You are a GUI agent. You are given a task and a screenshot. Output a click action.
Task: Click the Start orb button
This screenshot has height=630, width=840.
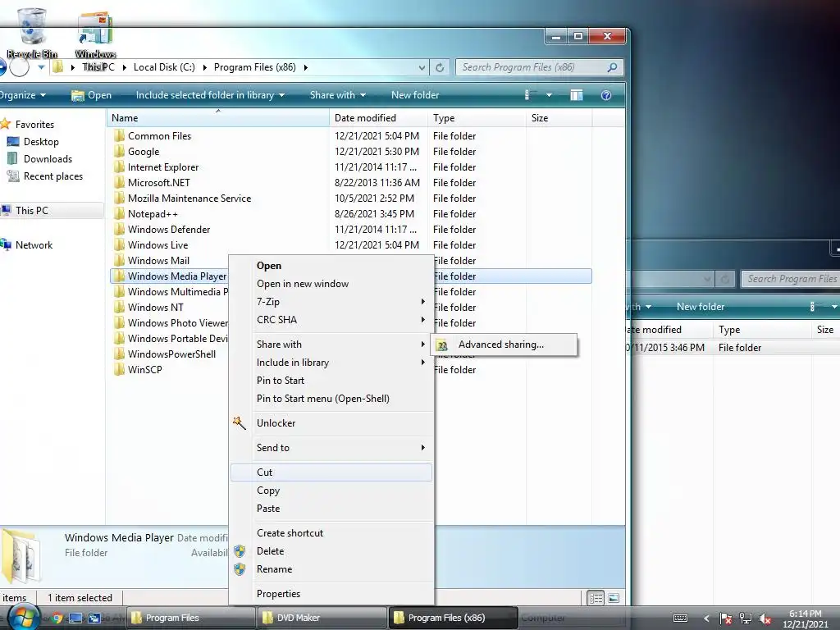point(23,618)
